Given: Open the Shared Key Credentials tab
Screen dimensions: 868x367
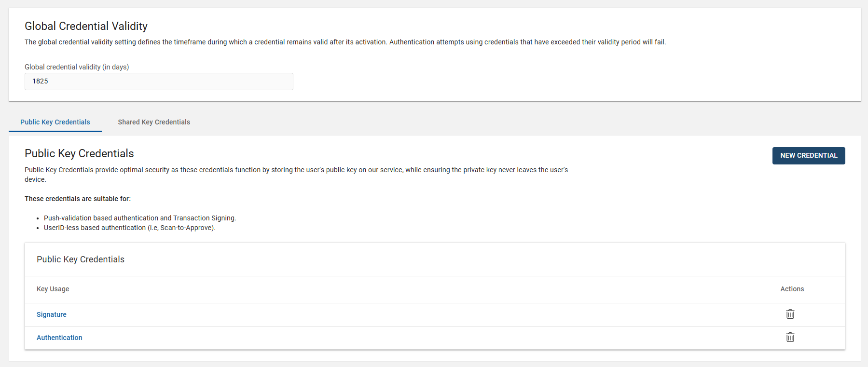Looking at the screenshot, I should tap(154, 122).
